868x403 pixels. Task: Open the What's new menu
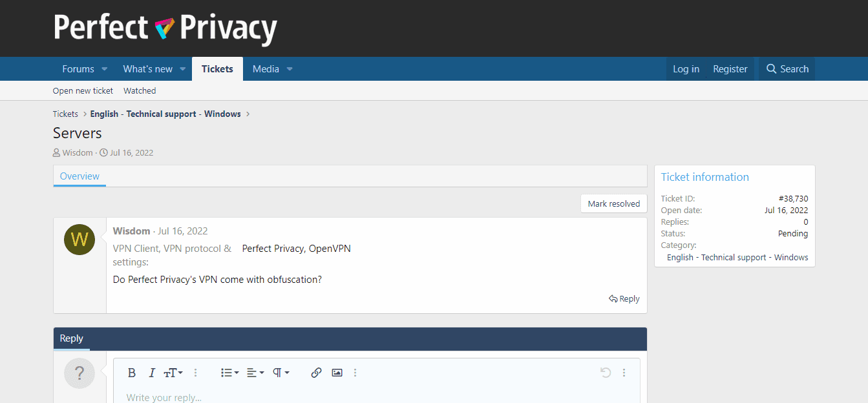[147, 68]
